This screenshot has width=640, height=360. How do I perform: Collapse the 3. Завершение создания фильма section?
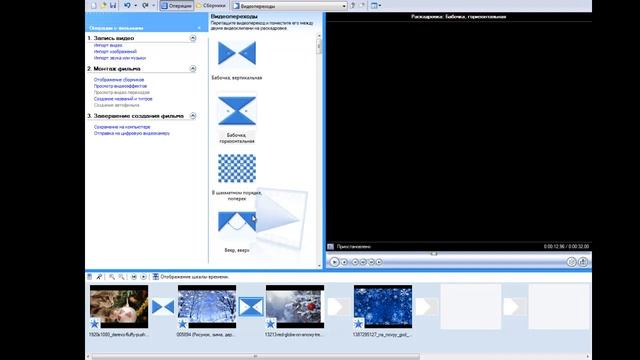coord(193,116)
